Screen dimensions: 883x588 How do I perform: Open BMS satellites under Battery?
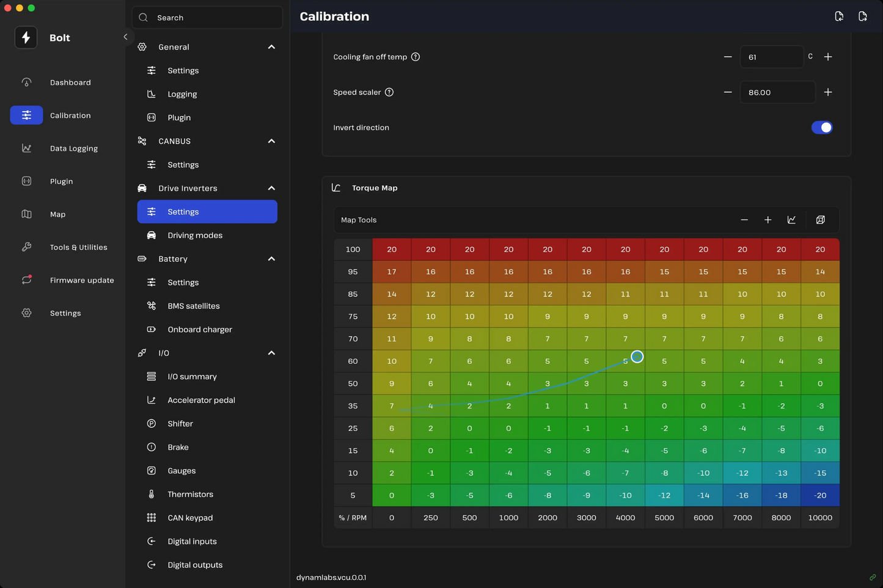coord(193,306)
